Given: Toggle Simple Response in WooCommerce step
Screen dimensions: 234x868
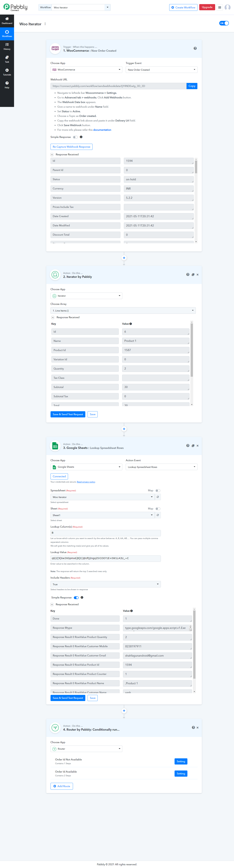Looking at the screenshot, I should [75, 137].
